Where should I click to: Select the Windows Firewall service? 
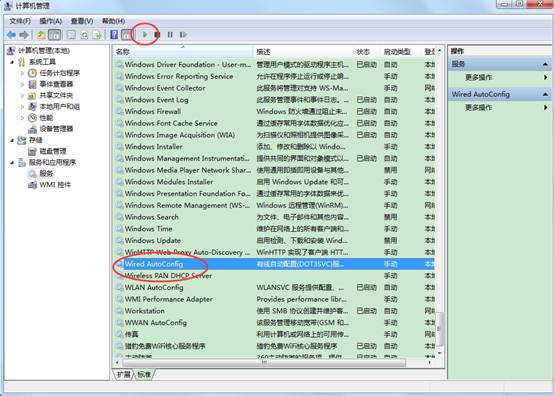point(153,112)
